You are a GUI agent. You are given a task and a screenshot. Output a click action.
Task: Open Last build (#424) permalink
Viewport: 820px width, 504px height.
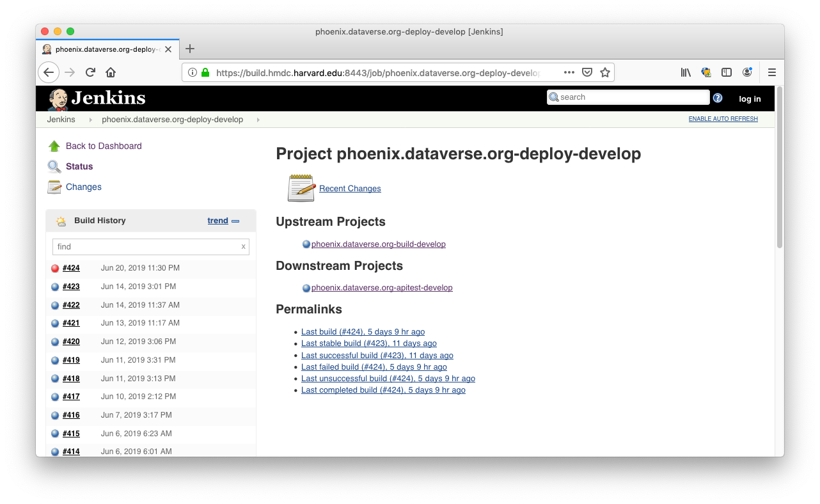[x=363, y=332]
